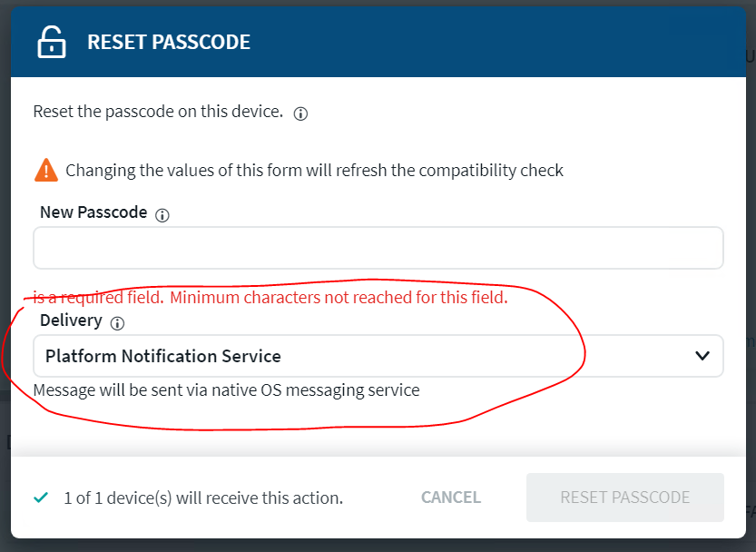The width and height of the screenshot is (756, 552).
Task: Click the New Passcode field label
Action: click(x=93, y=212)
